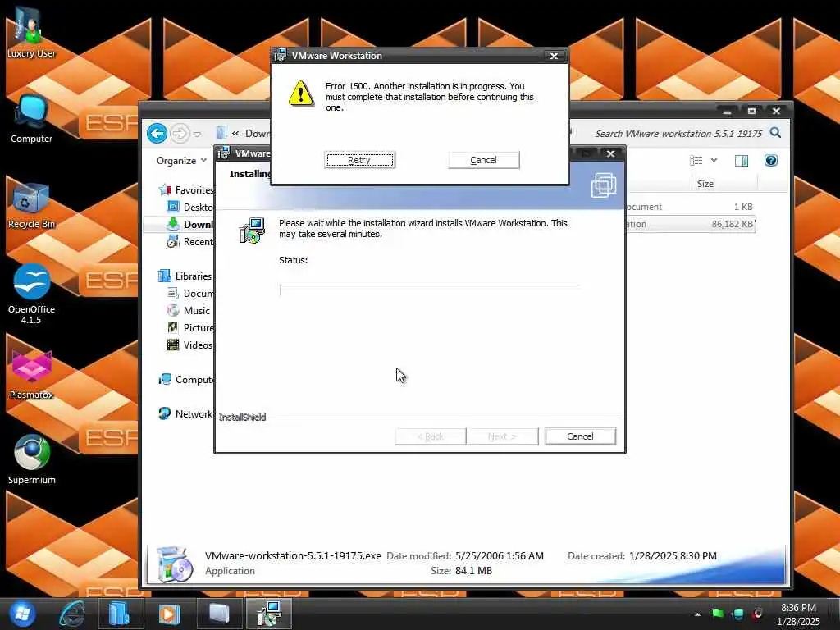Select Downloads in navigation pane
This screenshot has height=630, width=840.
[189, 225]
